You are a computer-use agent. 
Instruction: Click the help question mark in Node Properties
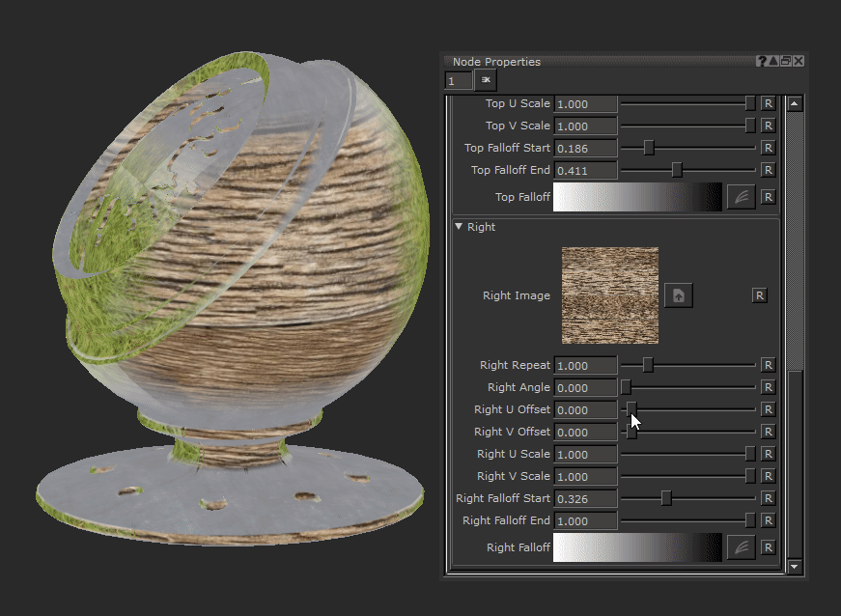762,61
